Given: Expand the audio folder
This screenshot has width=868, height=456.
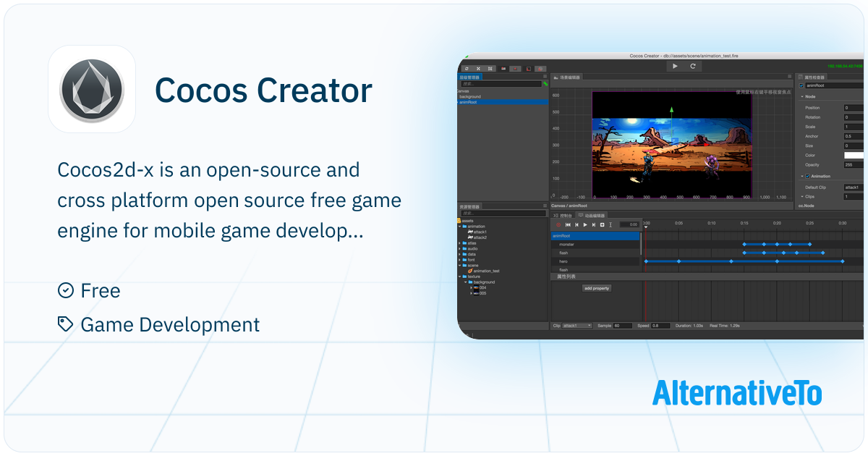Looking at the screenshot, I should 459,249.
